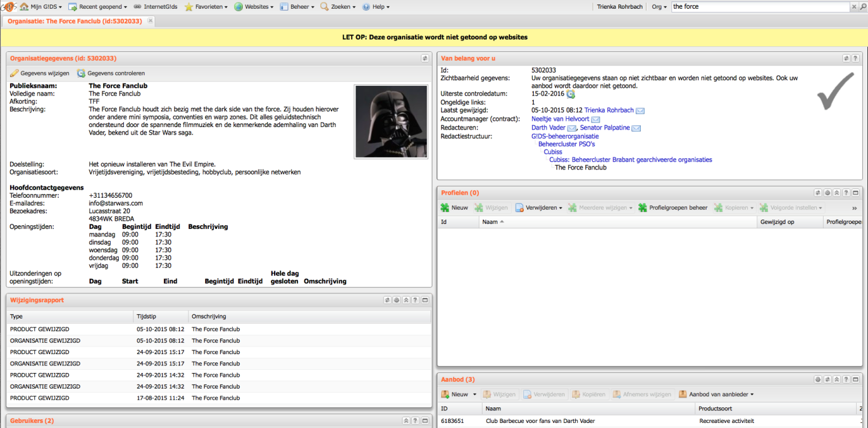Sort Profielen by Gewijzigd op column
Screen dimensions: 868x428
point(789,222)
